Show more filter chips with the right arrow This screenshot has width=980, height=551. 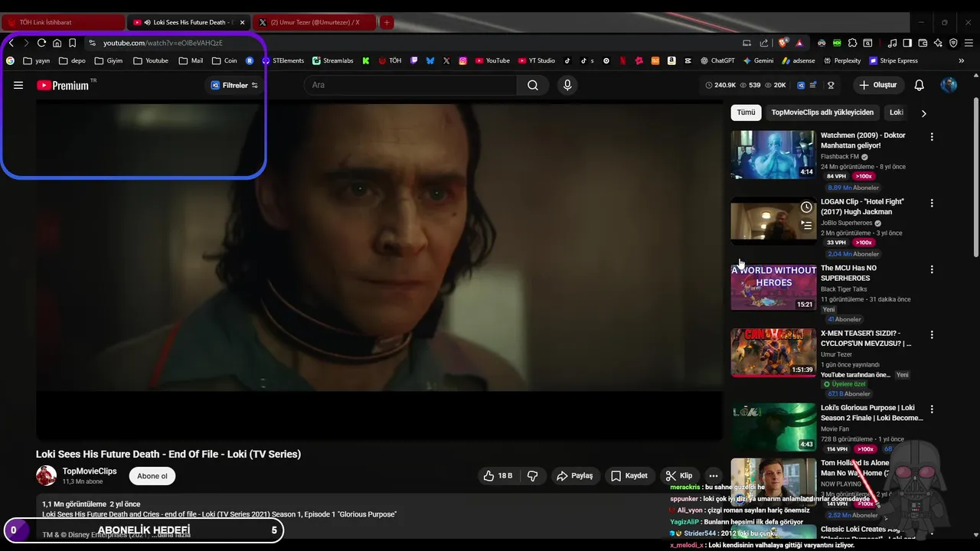point(923,113)
